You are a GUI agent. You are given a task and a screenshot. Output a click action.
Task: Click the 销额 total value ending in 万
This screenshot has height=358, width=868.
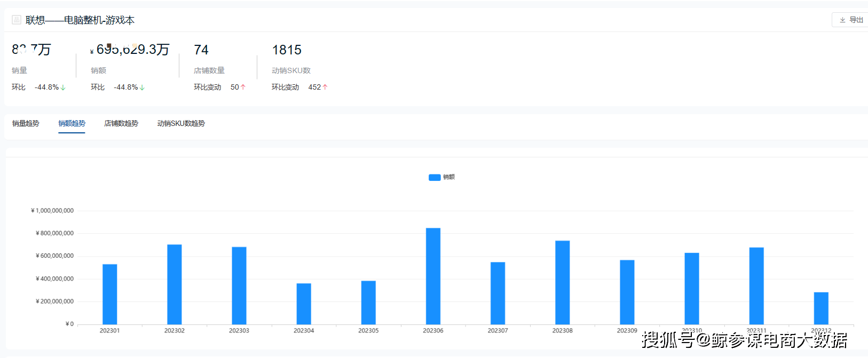tap(130, 50)
